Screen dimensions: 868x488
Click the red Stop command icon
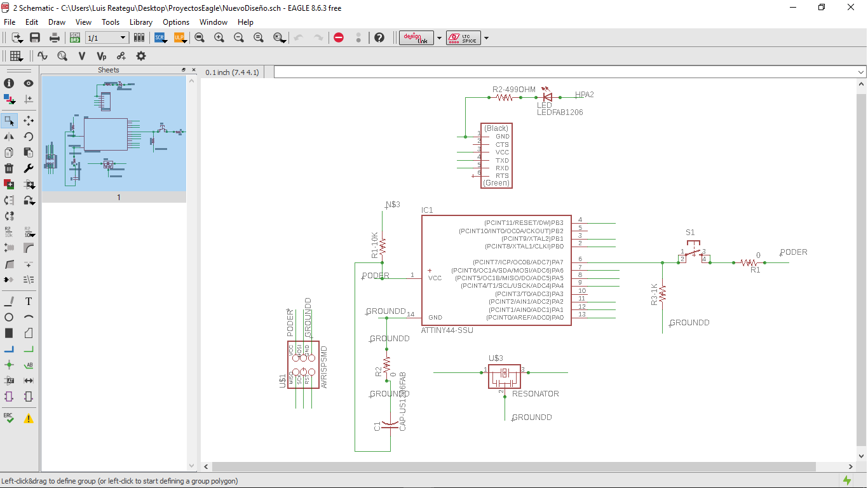click(339, 37)
